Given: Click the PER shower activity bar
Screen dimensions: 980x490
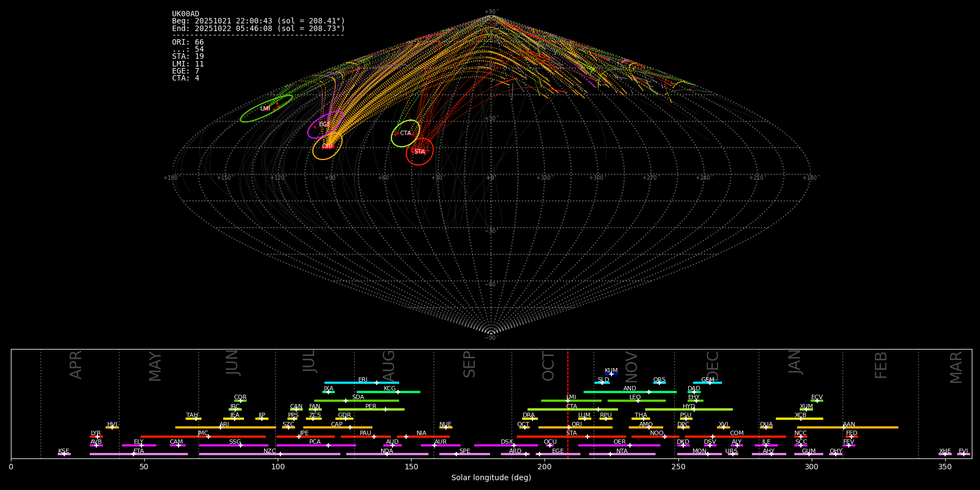Looking at the screenshot, I should point(371,409).
